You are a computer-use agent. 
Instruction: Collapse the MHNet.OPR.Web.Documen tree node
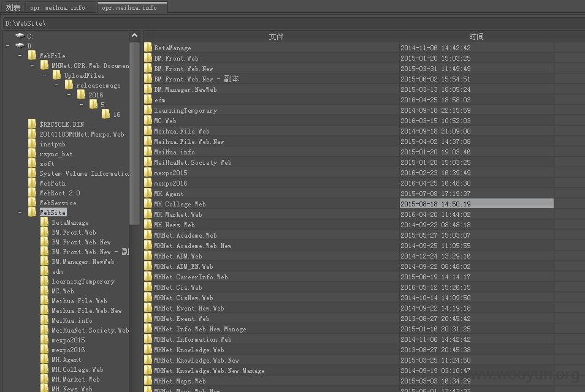[x=32, y=66]
